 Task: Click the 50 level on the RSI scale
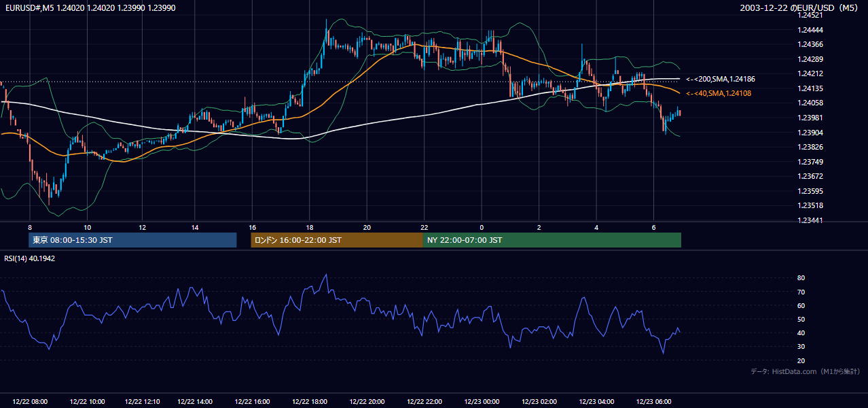[801, 319]
